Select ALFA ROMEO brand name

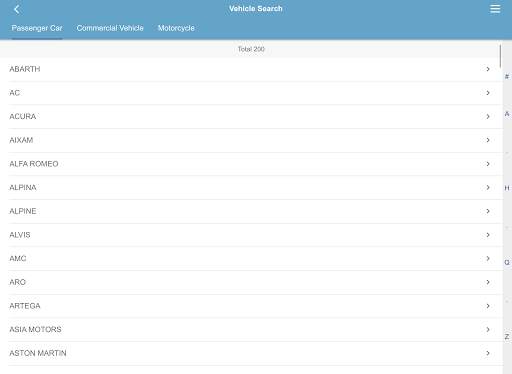tap(34, 164)
